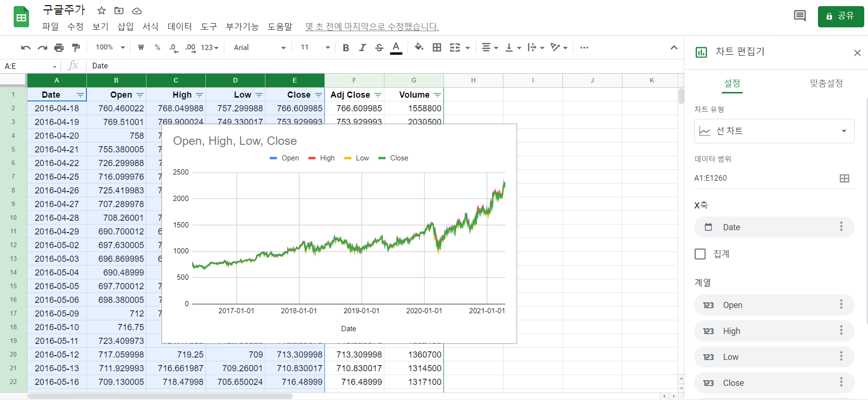Toggle bold formatting

[x=346, y=48]
